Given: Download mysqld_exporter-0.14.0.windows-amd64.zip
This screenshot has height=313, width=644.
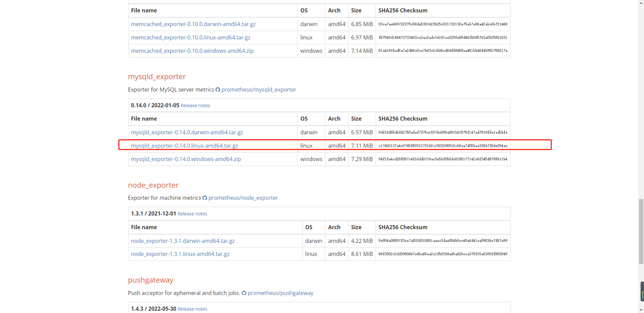Looking at the screenshot, I should tap(186, 159).
